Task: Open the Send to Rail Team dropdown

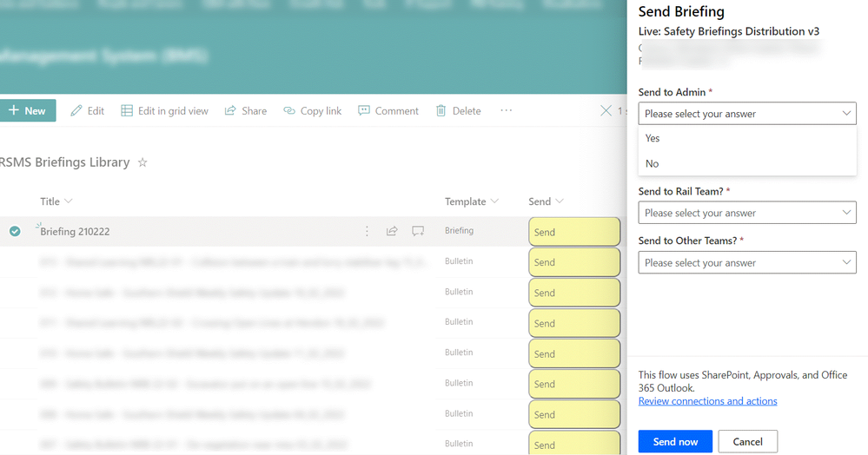Action: pos(746,213)
